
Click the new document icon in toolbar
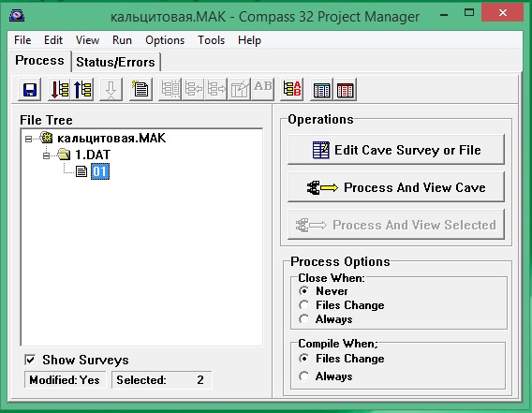[140, 90]
